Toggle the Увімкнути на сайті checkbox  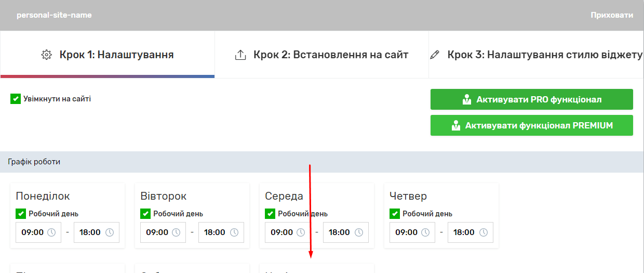point(16,99)
